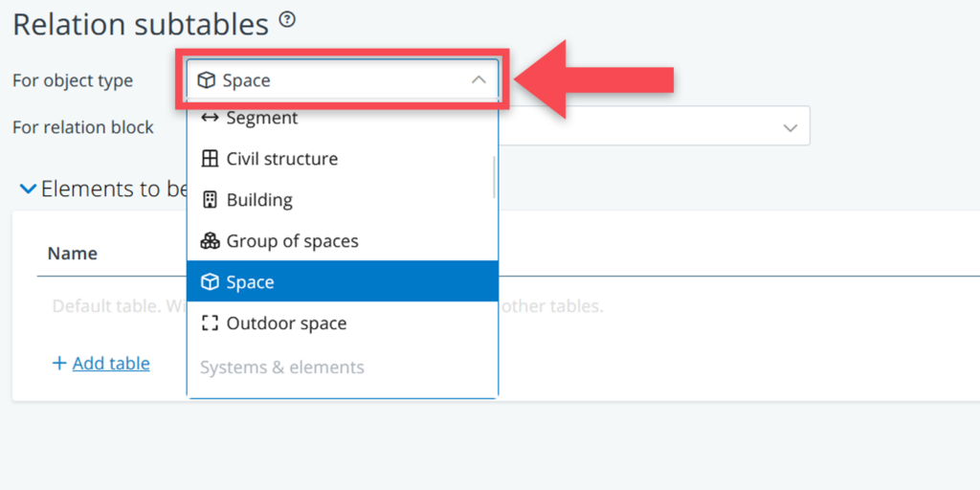The width and height of the screenshot is (980, 490).
Task: Click the For relation block label
Action: click(x=83, y=127)
